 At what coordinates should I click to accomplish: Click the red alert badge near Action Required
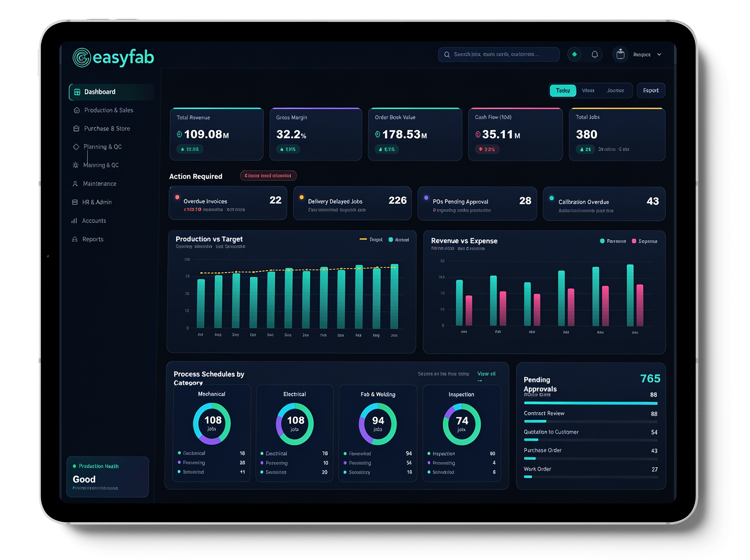click(268, 176)
